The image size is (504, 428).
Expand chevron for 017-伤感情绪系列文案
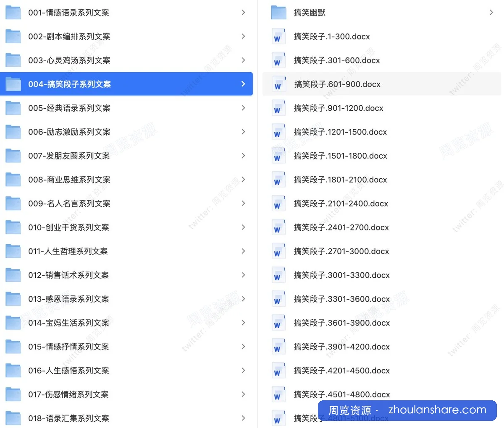click(x=243, y=394)
